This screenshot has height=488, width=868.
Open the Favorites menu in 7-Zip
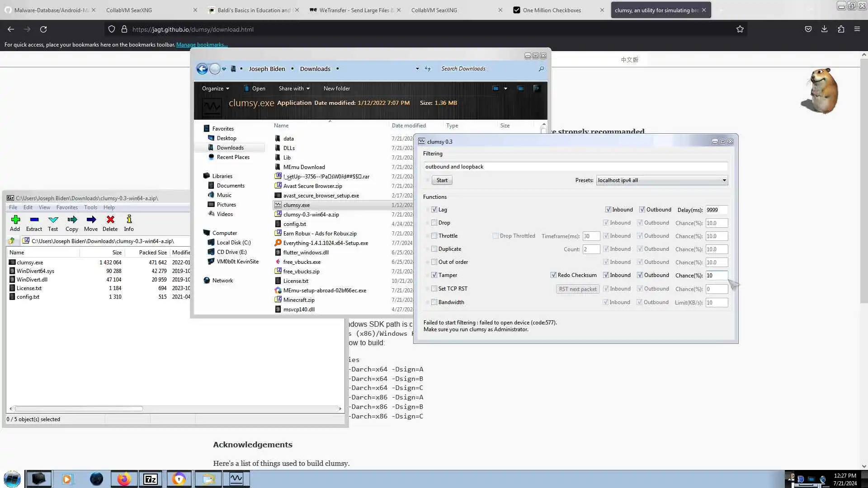[x=67, y=207]
